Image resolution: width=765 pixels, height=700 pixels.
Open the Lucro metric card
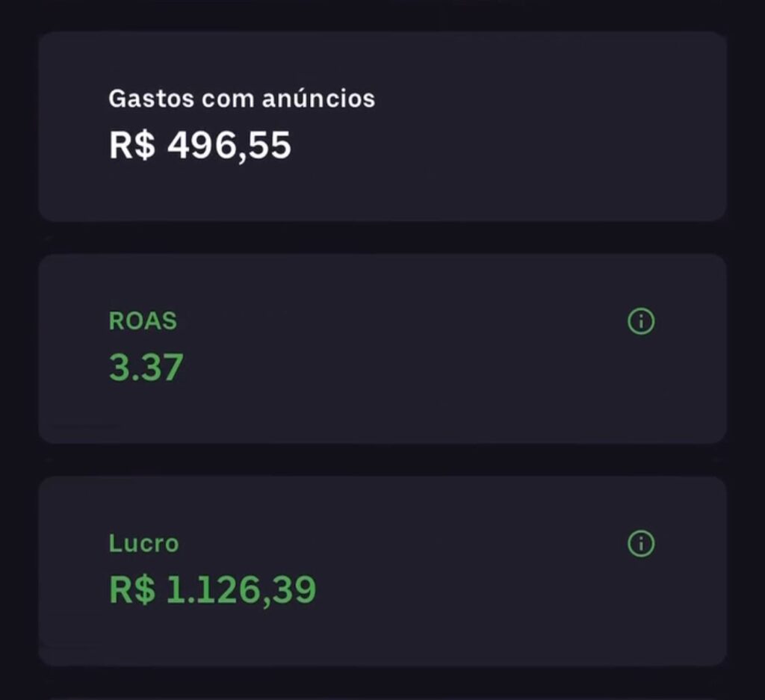coord(382,571)
